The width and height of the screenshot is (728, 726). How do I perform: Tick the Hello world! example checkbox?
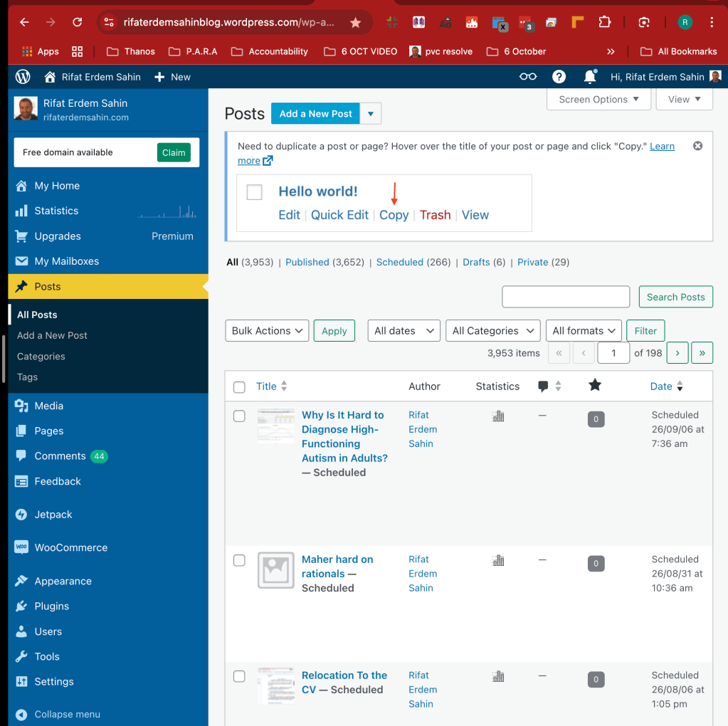[255, 192]
